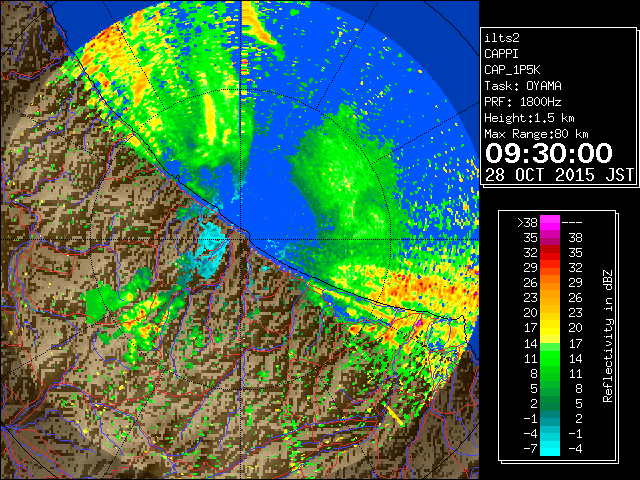Select the "Task: OYAMA" line
The image size is (640, 480).
coord(523,86)
